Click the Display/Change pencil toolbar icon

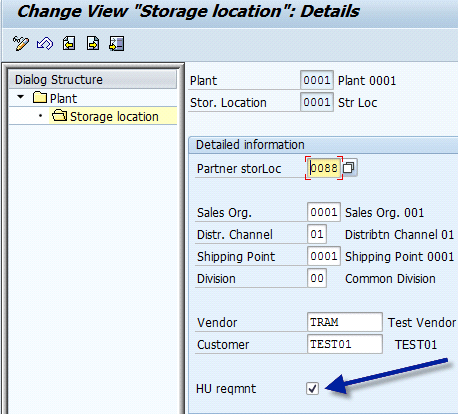pyautogui.click(x=21, y=44)
